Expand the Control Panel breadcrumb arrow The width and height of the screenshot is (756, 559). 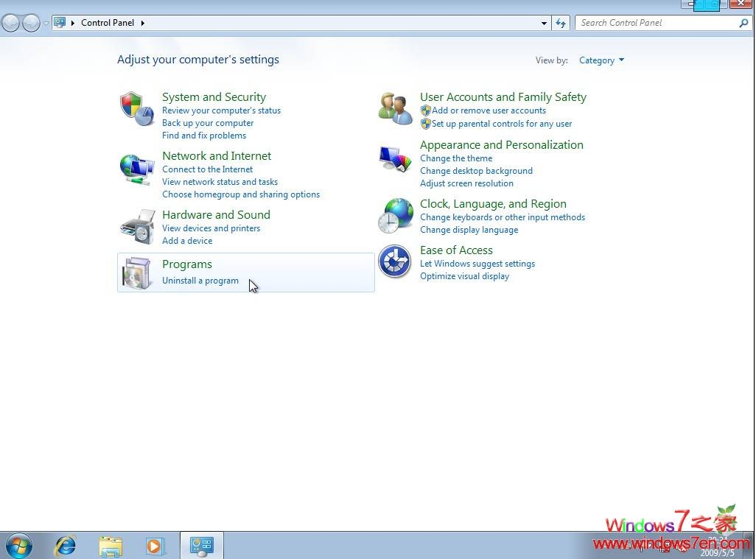[142, 22]
